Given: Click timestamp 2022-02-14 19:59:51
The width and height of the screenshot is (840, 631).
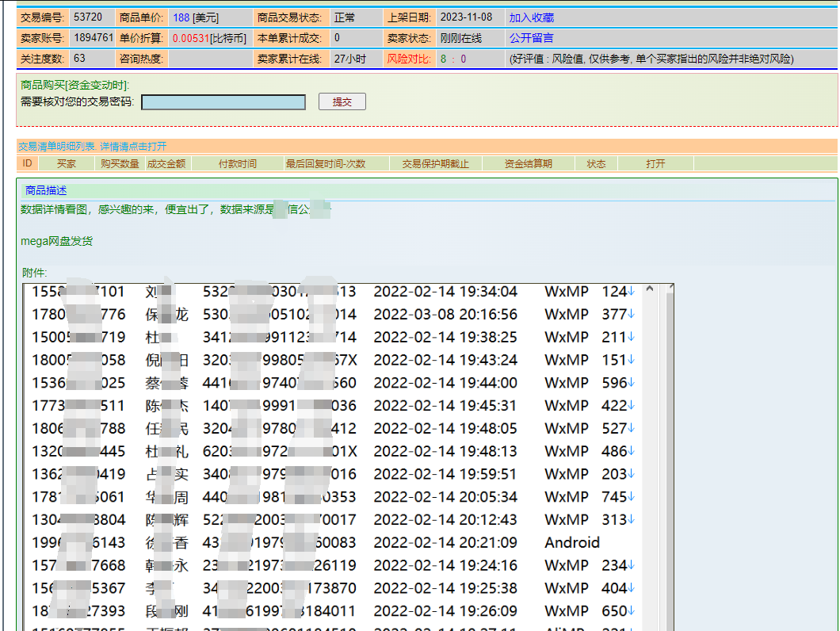Looking at the screenshot, I should (x=445, y=475).
